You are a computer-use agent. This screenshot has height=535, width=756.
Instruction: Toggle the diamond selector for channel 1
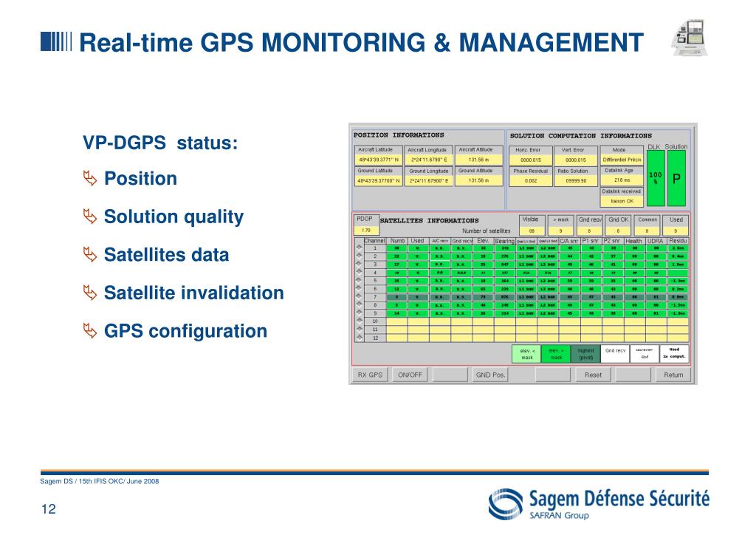click(359, 248)
